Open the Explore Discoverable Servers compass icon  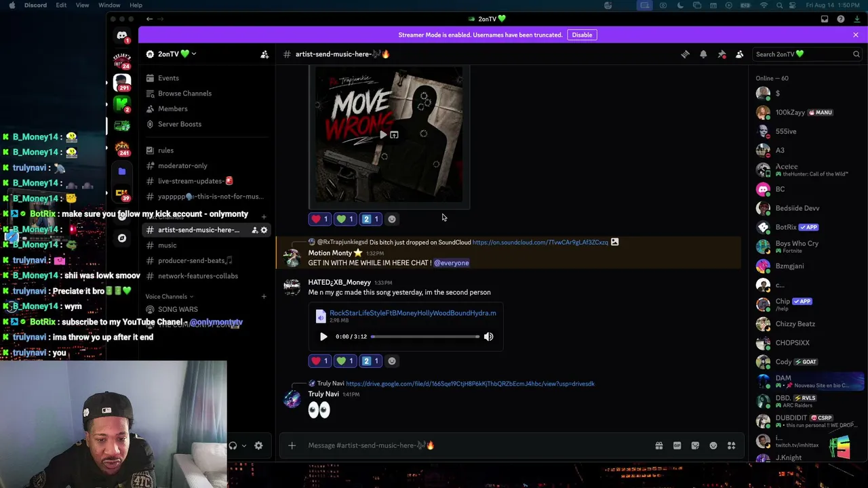tap(122, 238)
